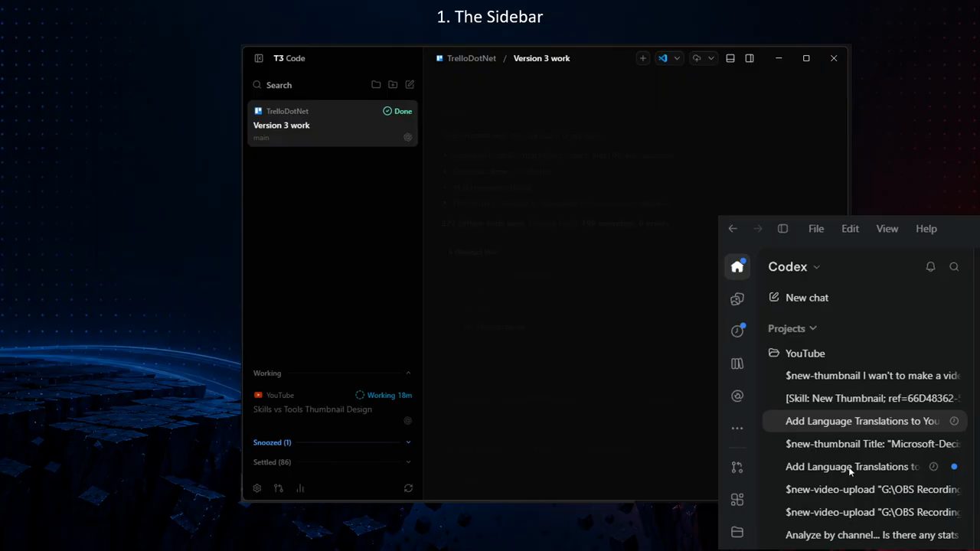Collapse the Projects list in Codex
The width and height of the screenshot is (980, 551).
pyautogui.click(x=792, y=328)
